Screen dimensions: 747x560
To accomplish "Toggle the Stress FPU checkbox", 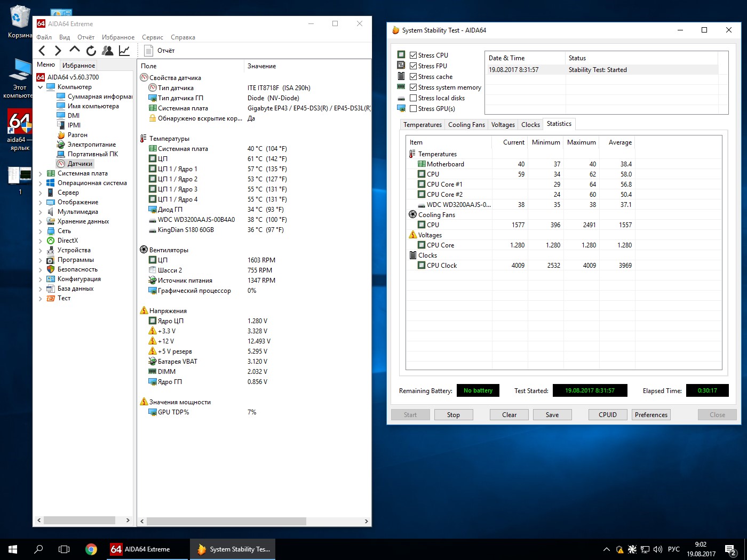I will point(413,66).
